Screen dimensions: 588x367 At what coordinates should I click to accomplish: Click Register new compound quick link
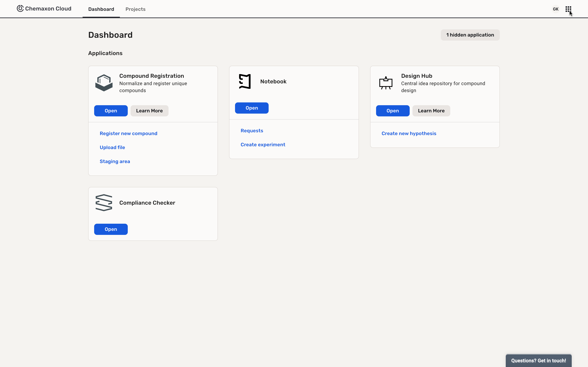point(128,133)
